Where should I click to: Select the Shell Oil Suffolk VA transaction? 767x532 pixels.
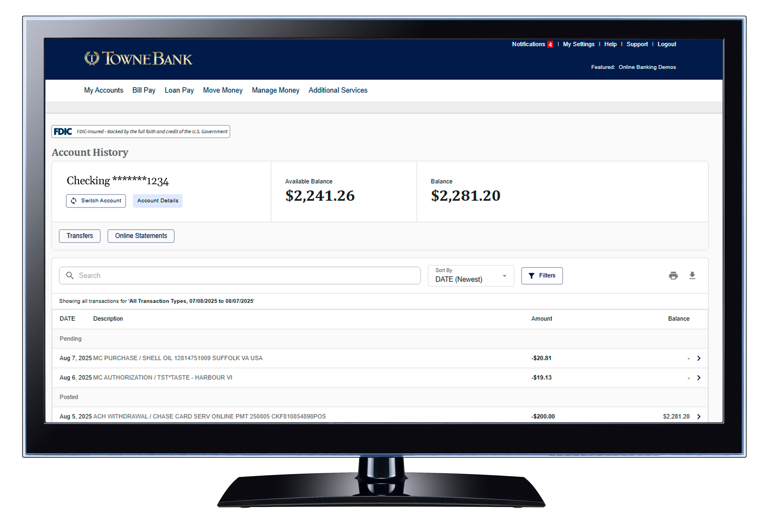pos(380,358)
